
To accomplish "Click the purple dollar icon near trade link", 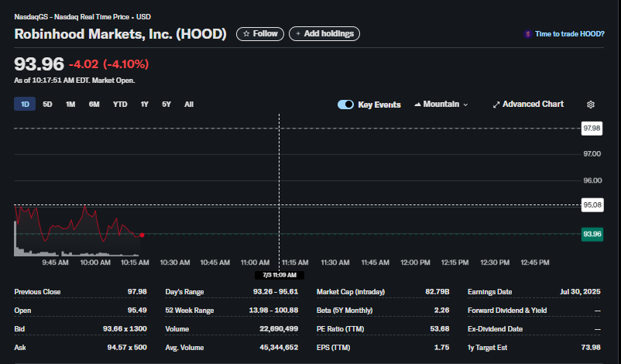I will click(527, 34).
